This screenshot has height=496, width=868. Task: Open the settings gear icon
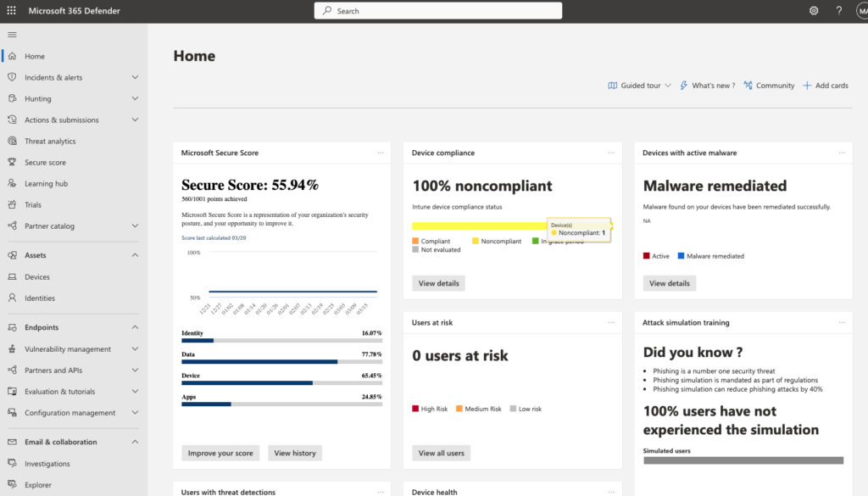point(814,10)
